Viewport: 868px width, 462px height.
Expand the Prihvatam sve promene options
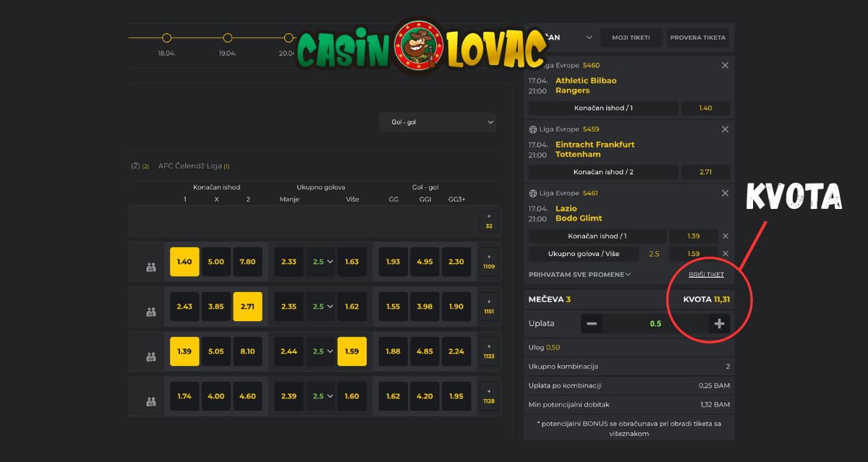580,275
